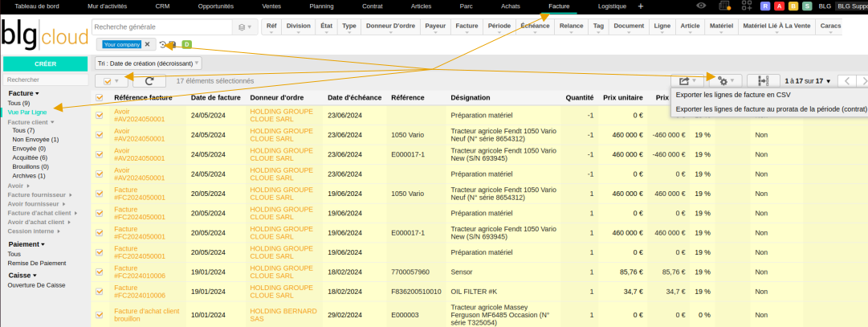The image size is (868, 327).
Task: Click the green D badge
Action: 186,44
